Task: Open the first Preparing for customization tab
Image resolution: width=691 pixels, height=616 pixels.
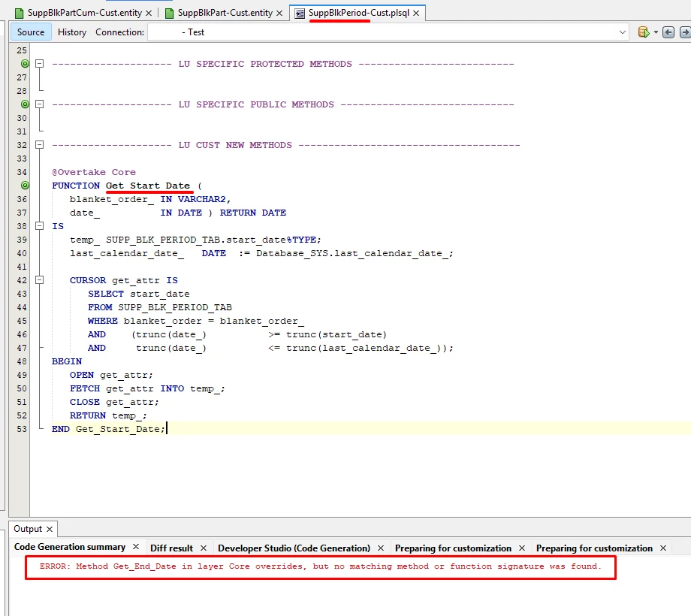Action: tap(453, 548)
